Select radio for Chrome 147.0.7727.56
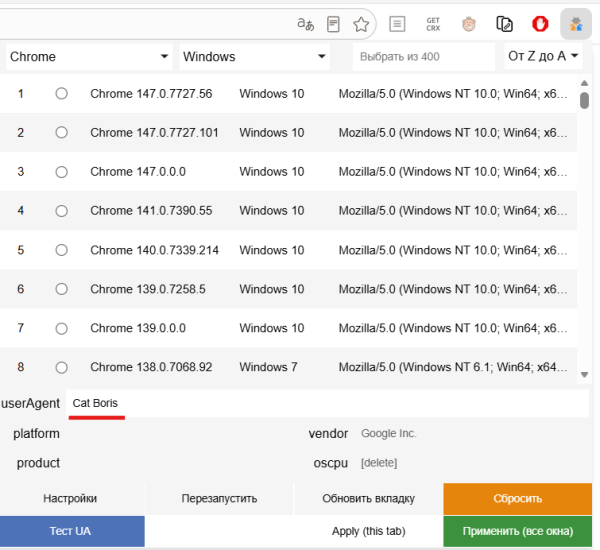Image resolution: width=600 pixels, height=550 pixels. [62, 93]
